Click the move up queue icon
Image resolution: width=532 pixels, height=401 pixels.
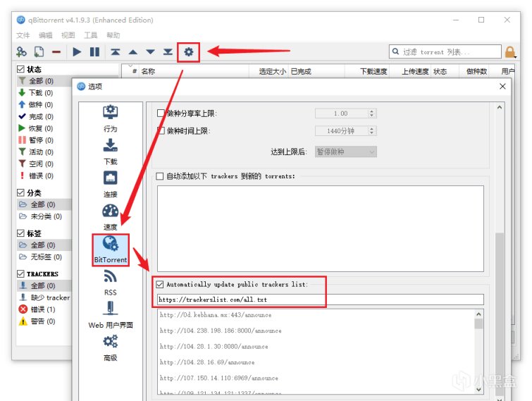click(133, 52)
